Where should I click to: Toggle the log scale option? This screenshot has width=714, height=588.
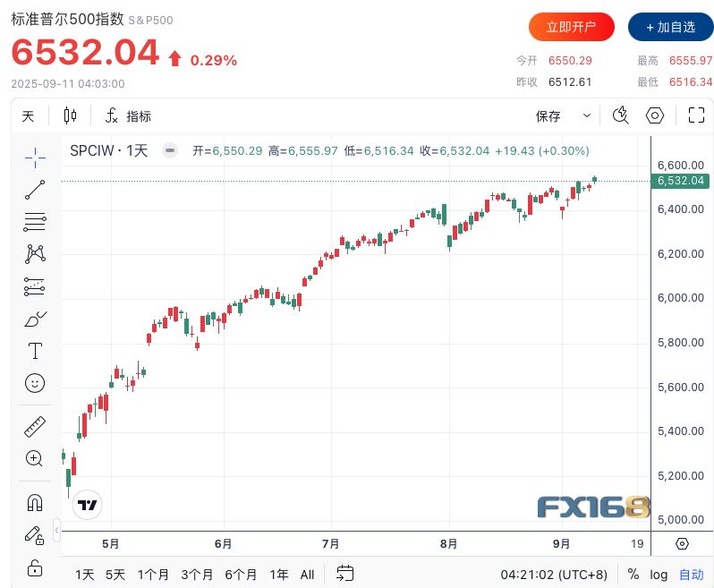[x=659, y=575]
